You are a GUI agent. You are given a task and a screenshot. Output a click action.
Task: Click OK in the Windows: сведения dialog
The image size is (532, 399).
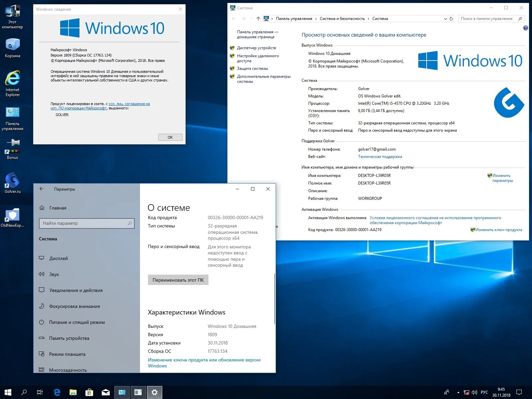point(170,137)
